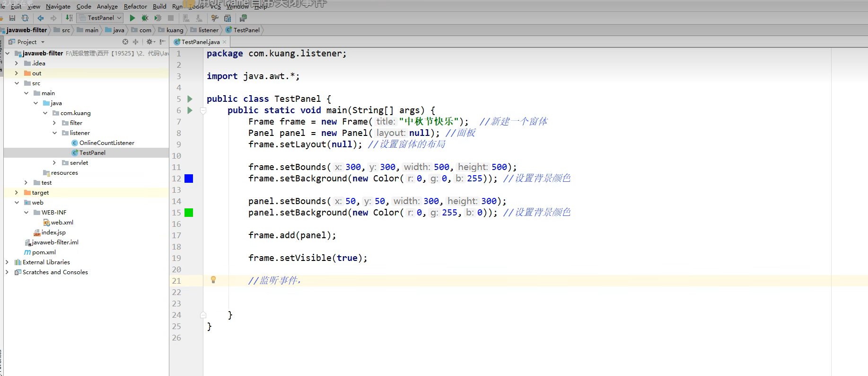Hide the Project tool window
This screenshot has height=376, width=868.
click(163, 42)
